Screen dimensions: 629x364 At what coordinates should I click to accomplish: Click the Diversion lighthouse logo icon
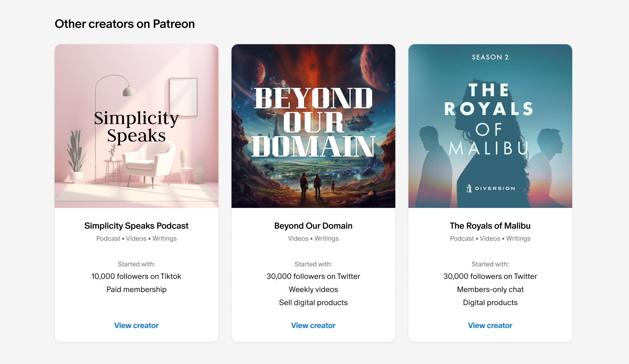pos(469,188)
